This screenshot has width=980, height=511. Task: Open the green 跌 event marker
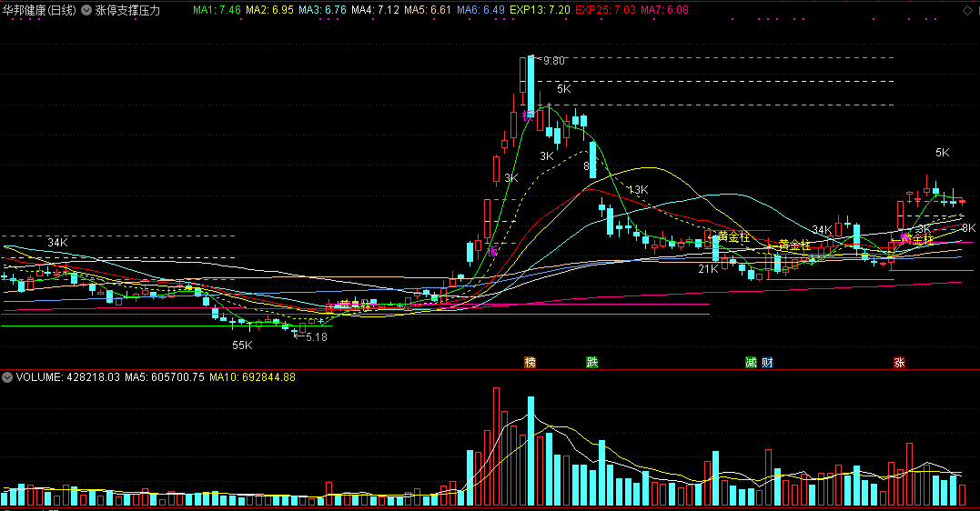(x=591, y=362)
